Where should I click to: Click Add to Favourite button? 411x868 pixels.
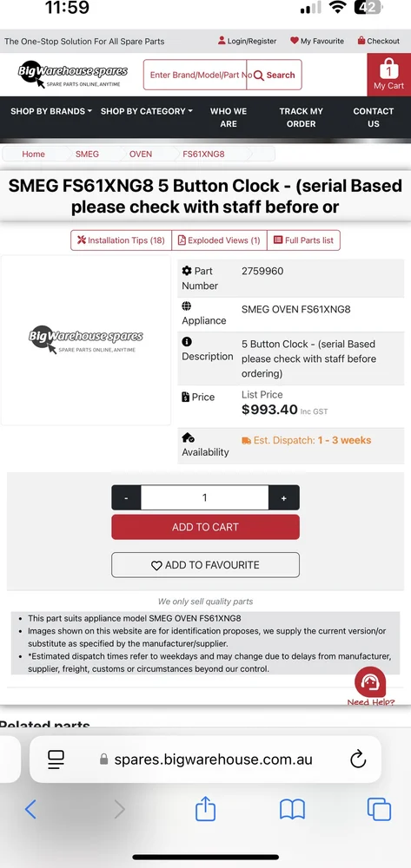tap(205, 565)
